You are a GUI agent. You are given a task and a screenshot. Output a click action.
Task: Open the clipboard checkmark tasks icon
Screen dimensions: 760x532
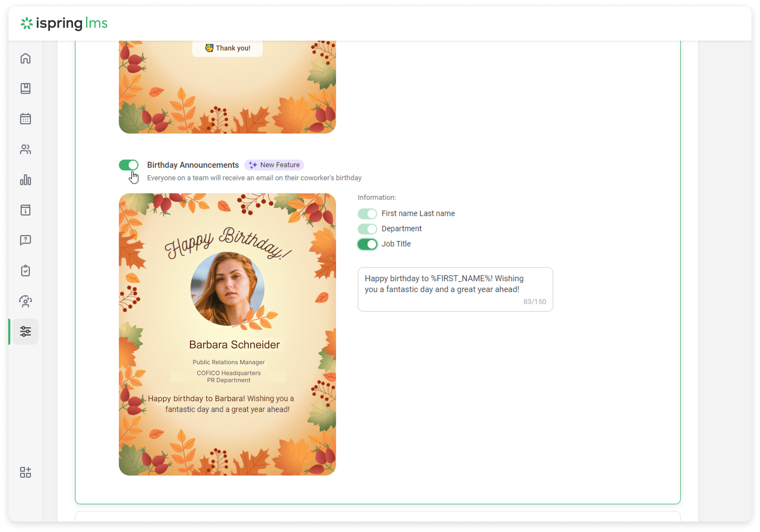26,270
